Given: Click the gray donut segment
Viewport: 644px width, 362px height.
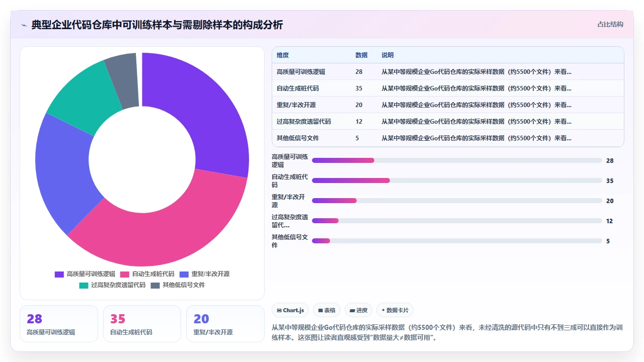Looking at the screenshot, I should click(123, 80).
